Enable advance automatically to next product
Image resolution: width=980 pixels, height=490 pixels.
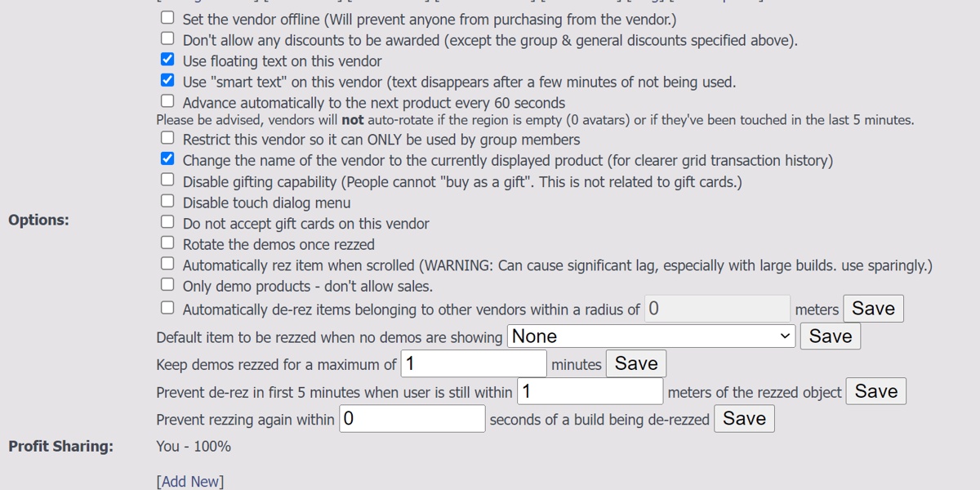167,101
